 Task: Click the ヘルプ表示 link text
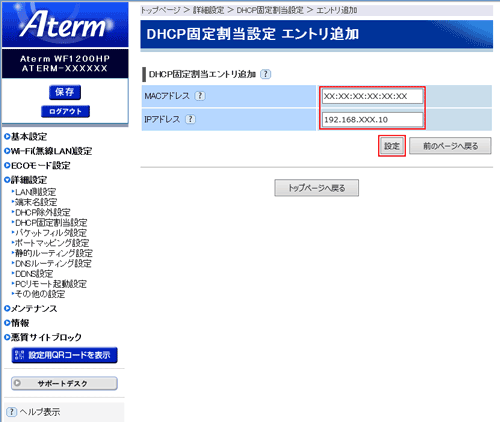(x=40, y=412)
